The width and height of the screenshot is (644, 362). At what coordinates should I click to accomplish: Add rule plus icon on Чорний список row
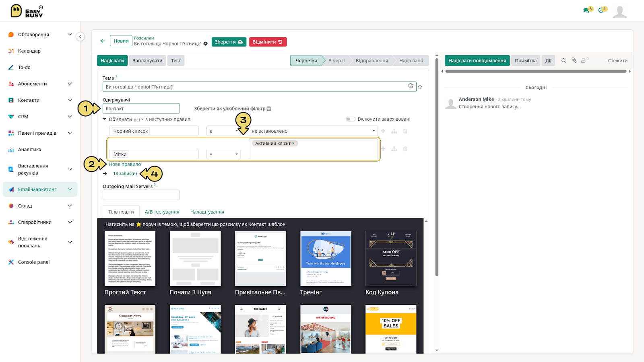tap(383, 131)
